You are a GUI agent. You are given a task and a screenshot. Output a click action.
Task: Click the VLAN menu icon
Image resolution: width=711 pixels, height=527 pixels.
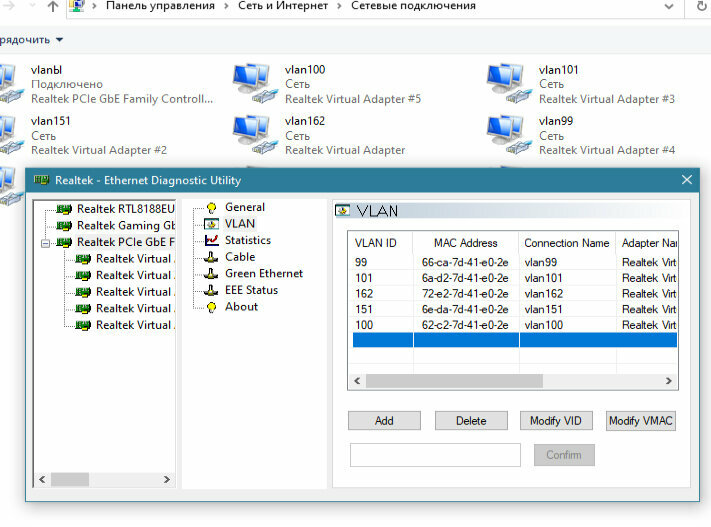coord(211,224)
